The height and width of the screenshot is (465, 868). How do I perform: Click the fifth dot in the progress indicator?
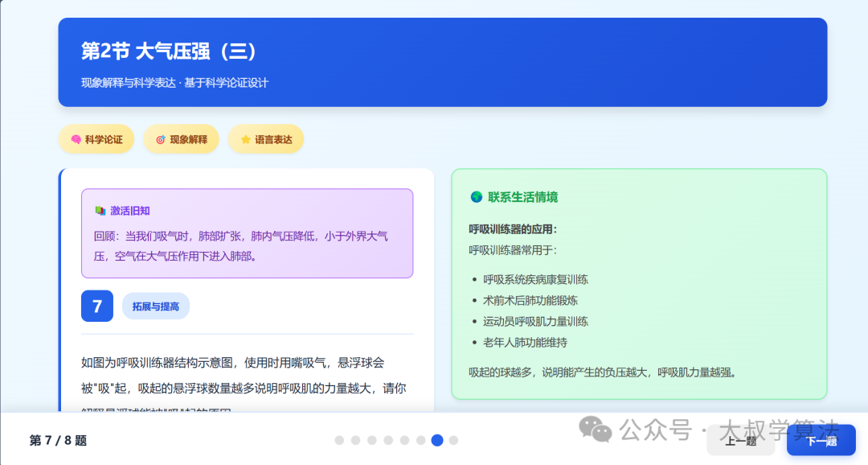pyautogui.click(x=404, y=440)
